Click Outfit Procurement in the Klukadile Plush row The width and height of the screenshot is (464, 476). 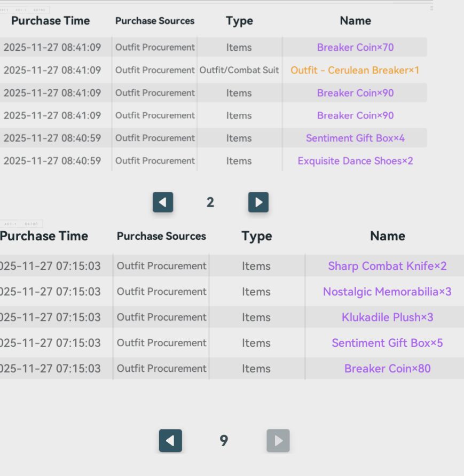[x=161, y=317]
